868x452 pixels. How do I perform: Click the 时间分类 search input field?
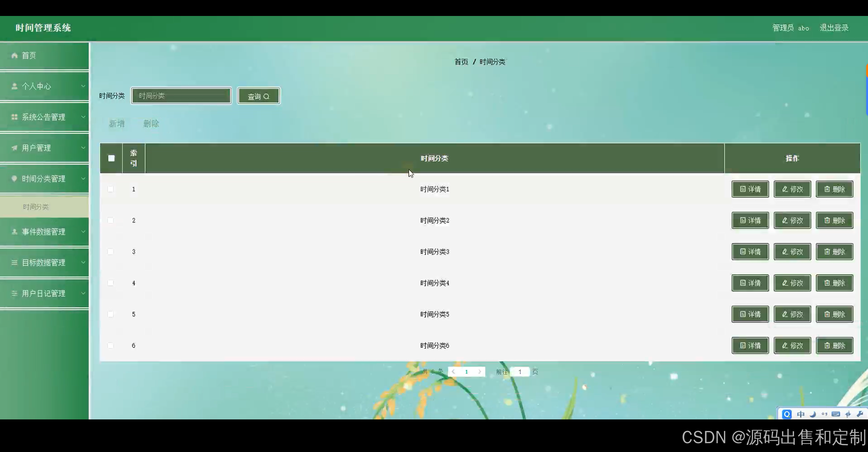(181, 96)
